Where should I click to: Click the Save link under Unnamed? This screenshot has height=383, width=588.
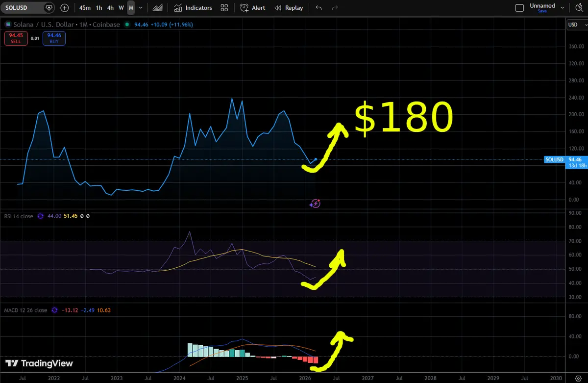(542, 11)
